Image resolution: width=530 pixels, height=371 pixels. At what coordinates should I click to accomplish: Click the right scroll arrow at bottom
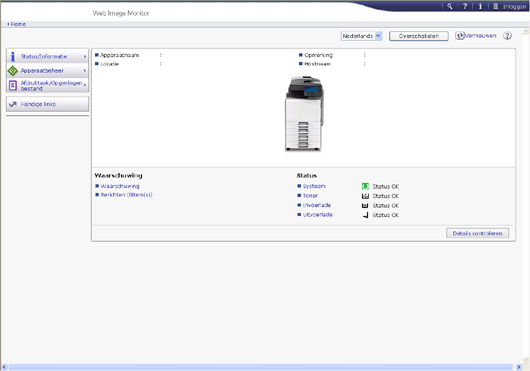[x=519, y=367]
